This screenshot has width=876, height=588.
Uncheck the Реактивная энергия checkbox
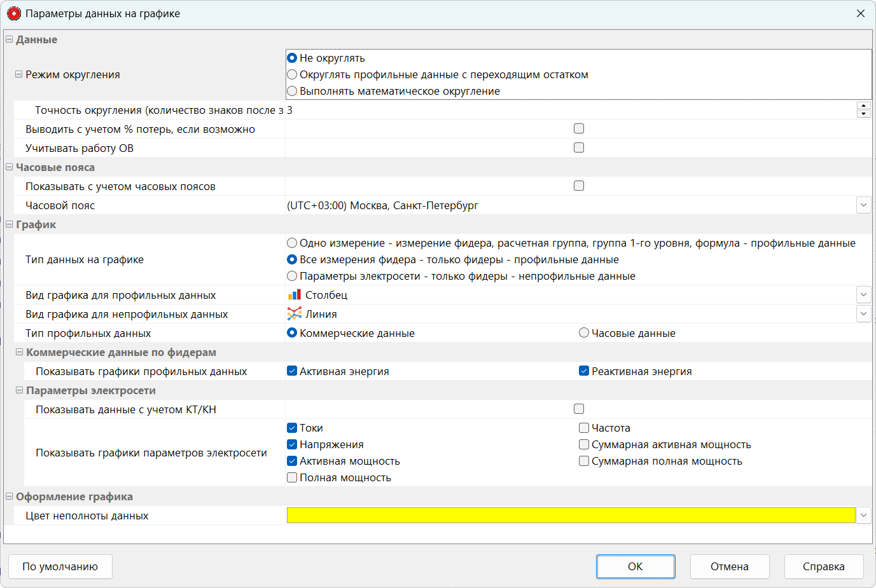[x=583, y=371]
